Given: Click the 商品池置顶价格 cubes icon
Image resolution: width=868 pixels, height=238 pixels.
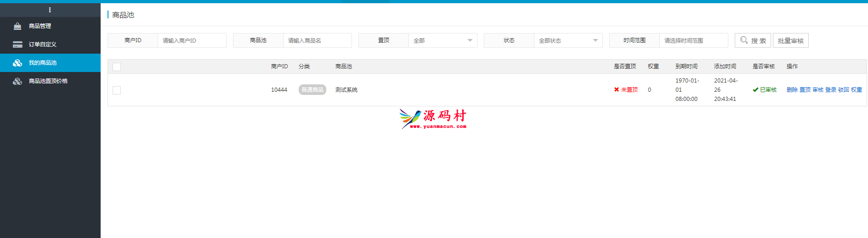Looking at the screenshot, I should 17,81.
